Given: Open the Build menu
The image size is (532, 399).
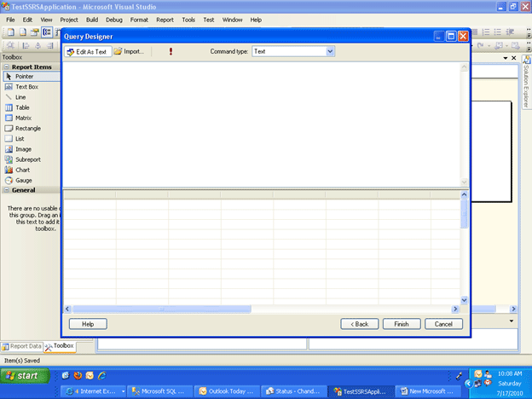Looking at the screenshot, I should [x=92, y=20].
